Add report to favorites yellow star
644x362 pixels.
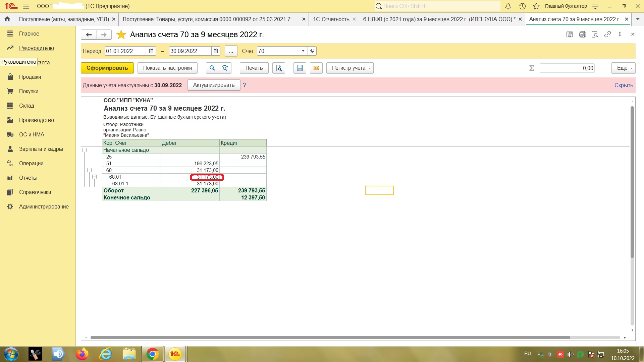coord(121,35)
